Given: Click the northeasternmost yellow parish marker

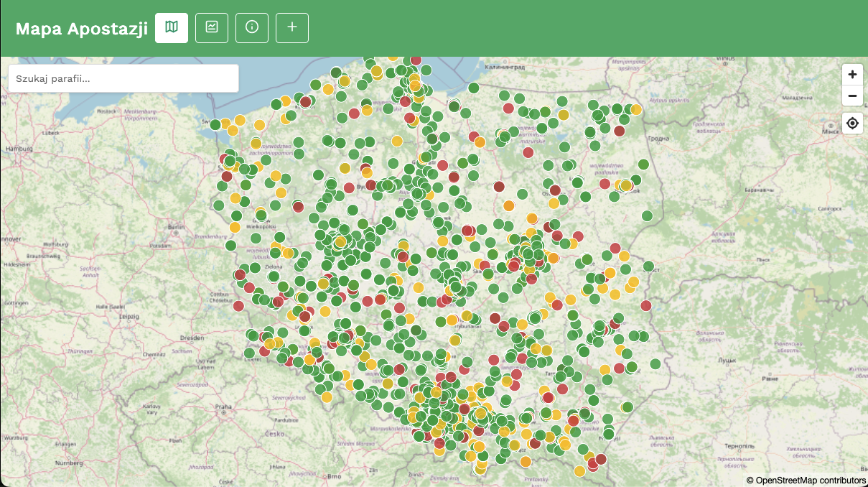Looking at the screenshot, I should coord(636,109).
